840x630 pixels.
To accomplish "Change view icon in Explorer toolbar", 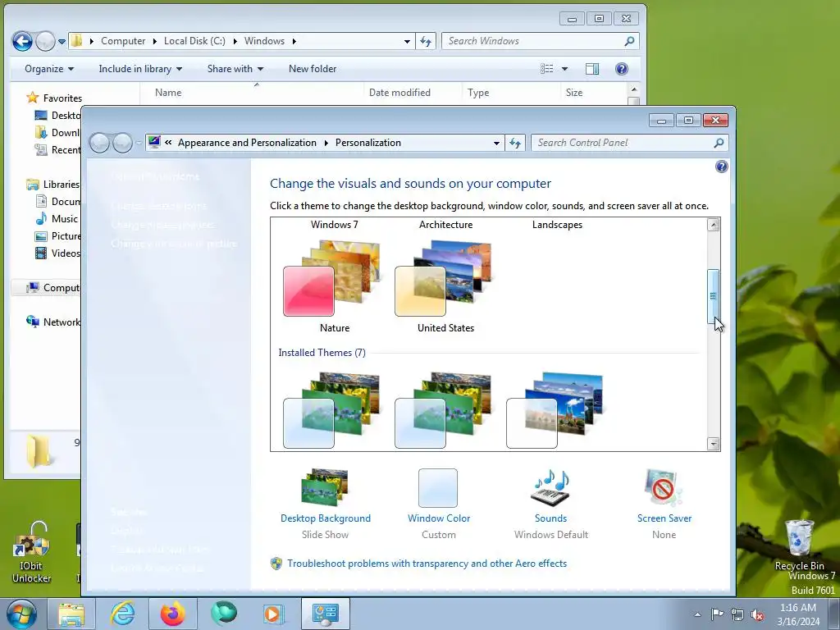I will coord(546,69).
